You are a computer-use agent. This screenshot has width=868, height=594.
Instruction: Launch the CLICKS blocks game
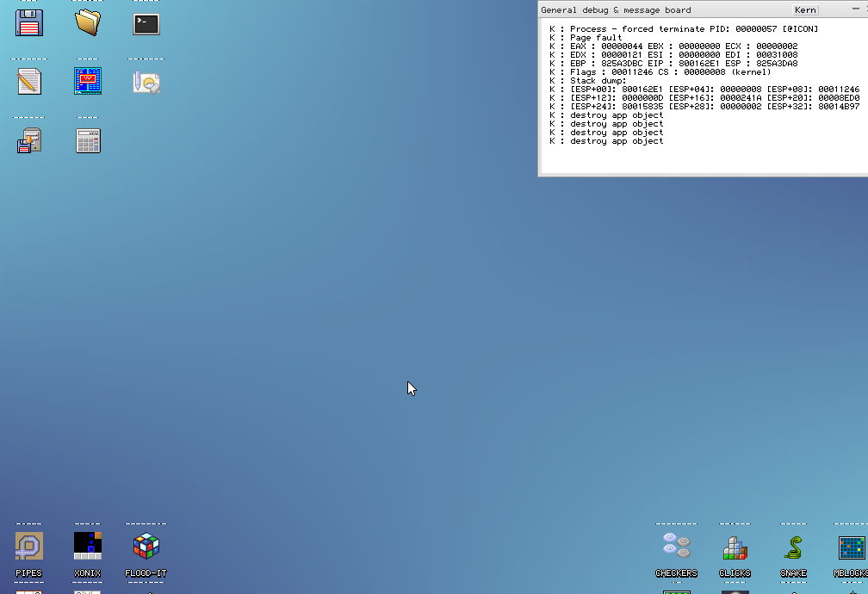click(735, 547)
